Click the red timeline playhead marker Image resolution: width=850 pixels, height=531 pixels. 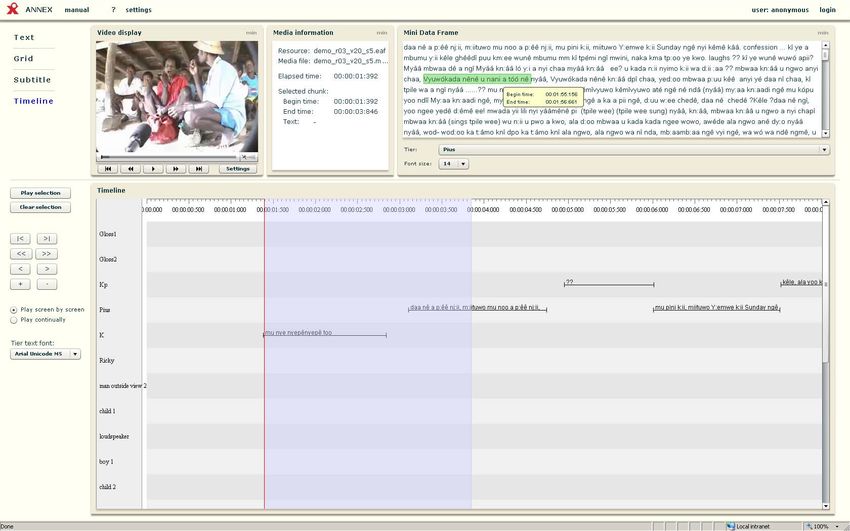(265, 354)
